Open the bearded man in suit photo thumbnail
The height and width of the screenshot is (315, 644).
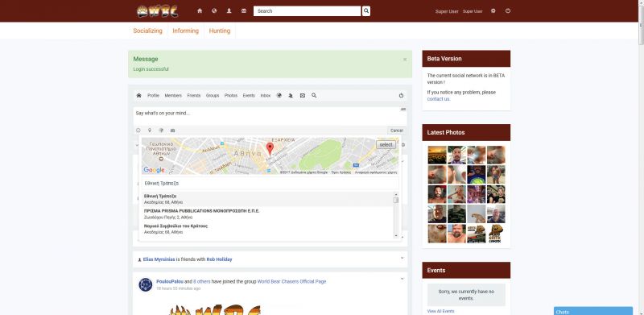coord(456,155)
